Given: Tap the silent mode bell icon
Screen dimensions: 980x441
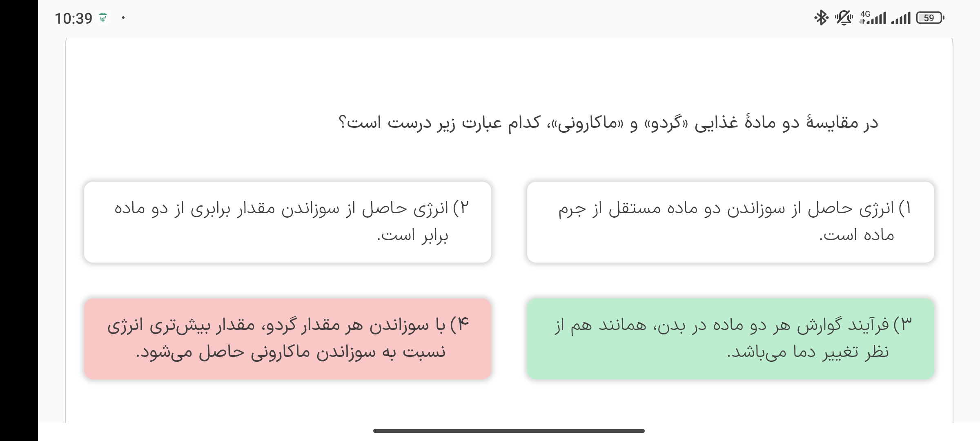Looking at the screenshot, I should coord(844,18).
